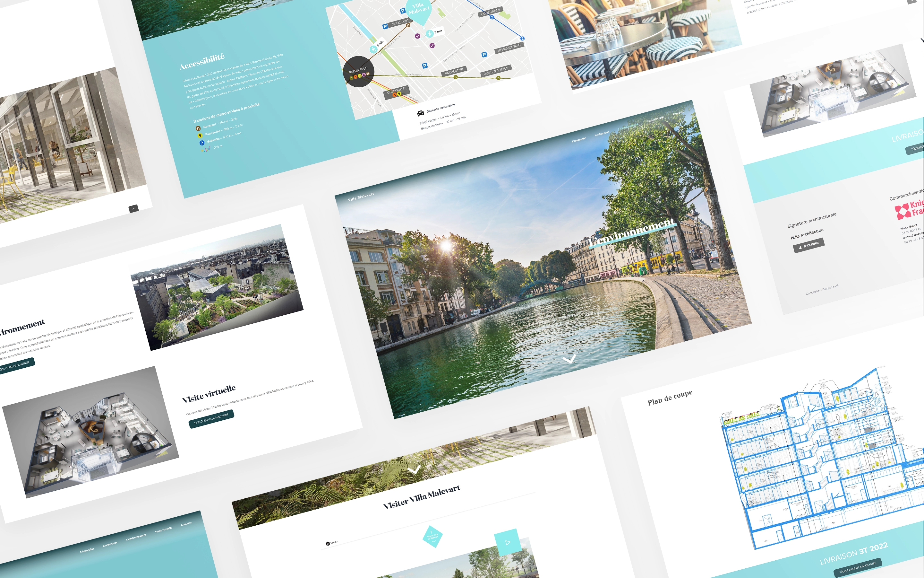Open Les bureaux in the bottom-left turquoise page nav

[x=110, y=544]
